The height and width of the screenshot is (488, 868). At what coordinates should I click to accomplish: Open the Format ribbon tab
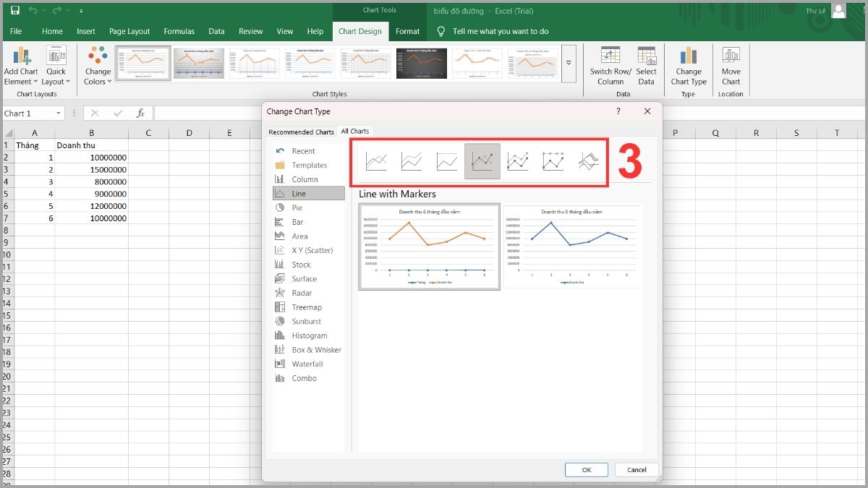(407, 32)
